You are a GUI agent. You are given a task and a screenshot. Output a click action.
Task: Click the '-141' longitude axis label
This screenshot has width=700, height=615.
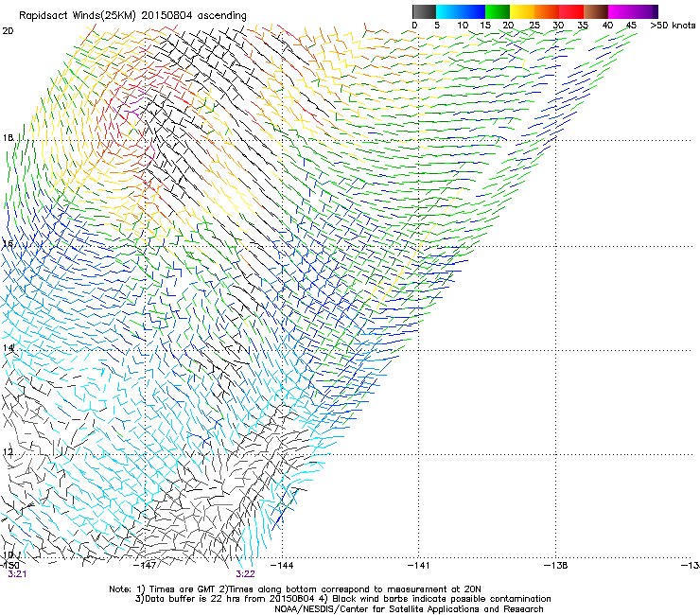coord(419,566)
